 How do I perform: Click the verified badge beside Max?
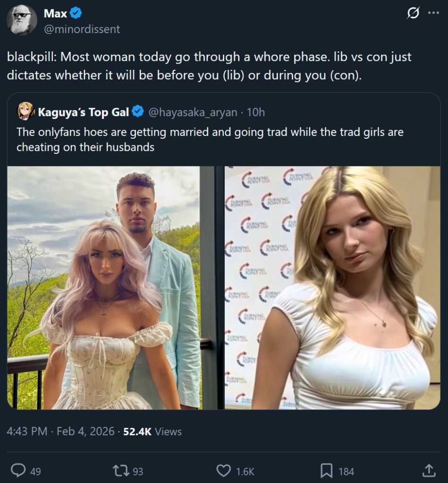tap(76, 14)
